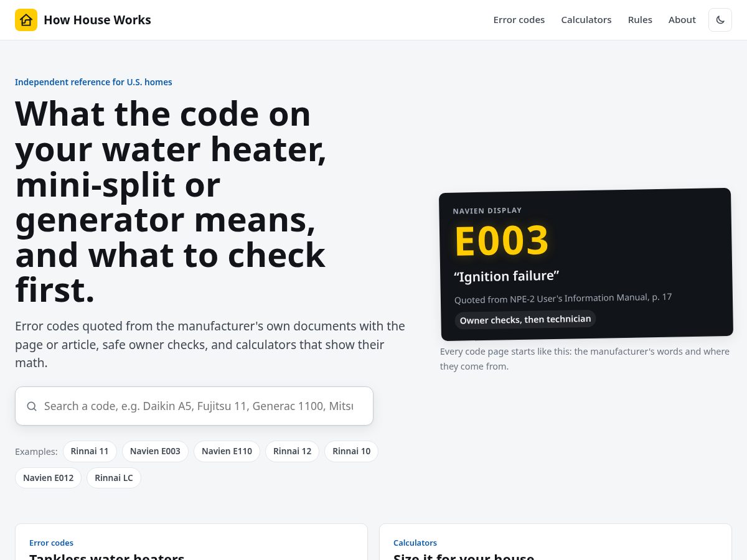The height and width of the screenshot is (560, 747).
Task: Click the How House Works title
Action: point(97,20)
